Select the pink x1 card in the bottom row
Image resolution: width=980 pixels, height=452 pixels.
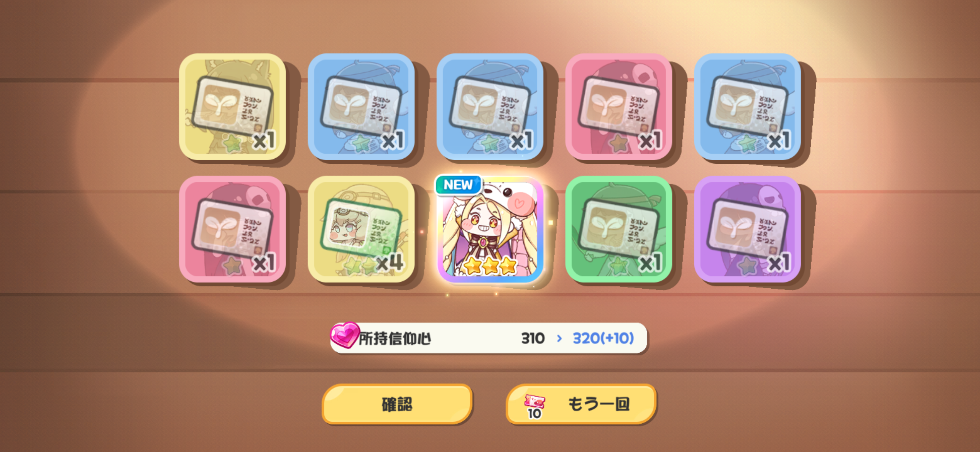tap(232, 229)
